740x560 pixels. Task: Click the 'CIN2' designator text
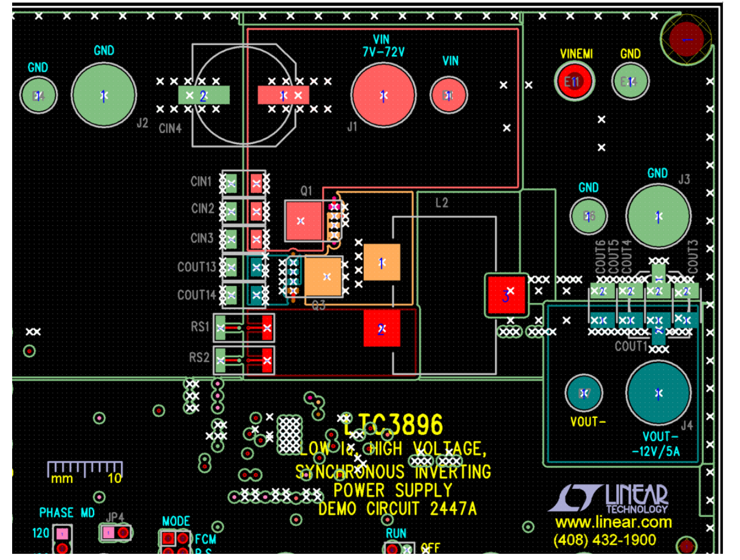coord(202,208)
